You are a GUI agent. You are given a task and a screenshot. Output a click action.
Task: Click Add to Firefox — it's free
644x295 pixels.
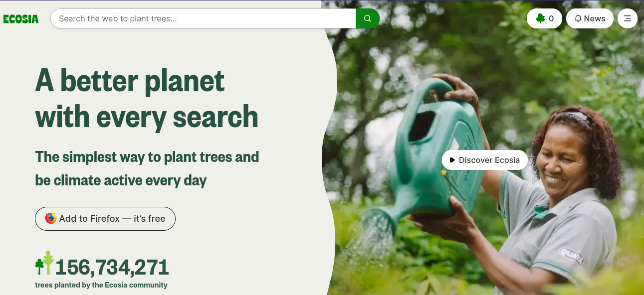pos(105,219)
